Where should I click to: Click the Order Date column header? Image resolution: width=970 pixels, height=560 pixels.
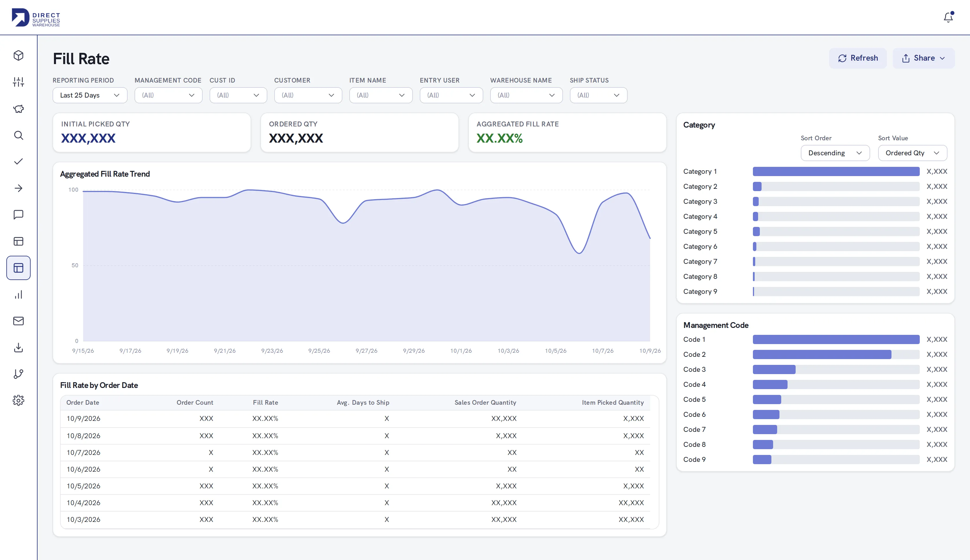click(83, 403)
